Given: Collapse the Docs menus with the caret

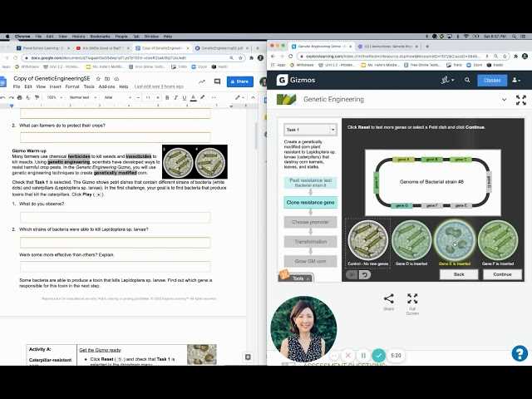Looking at the screenshot, I should click(253, 97).
